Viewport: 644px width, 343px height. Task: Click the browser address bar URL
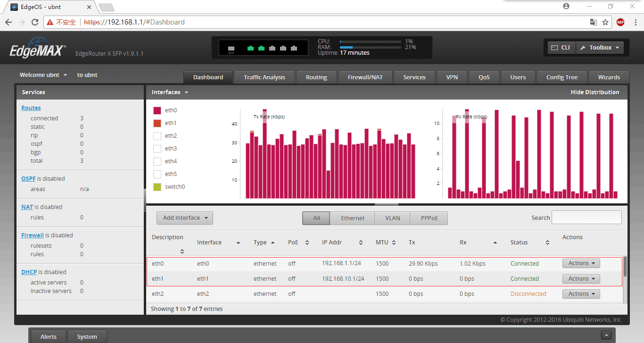134,22
